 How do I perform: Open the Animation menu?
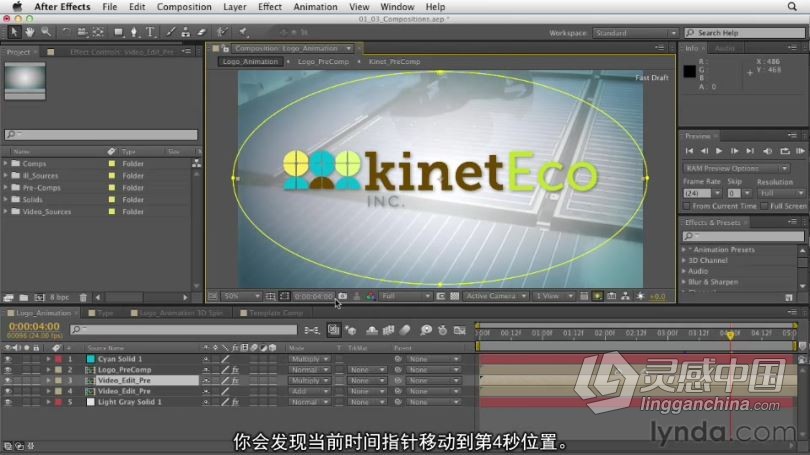tap(315, 7)
